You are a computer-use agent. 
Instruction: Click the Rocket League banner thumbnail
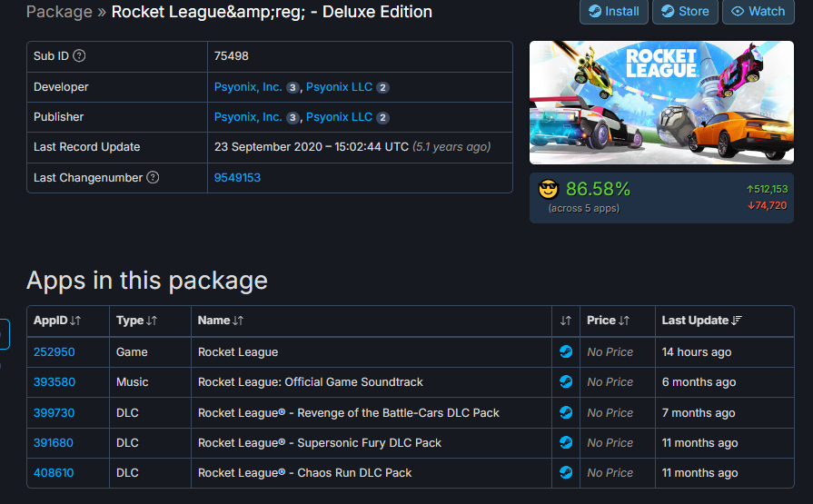(661, 103)
